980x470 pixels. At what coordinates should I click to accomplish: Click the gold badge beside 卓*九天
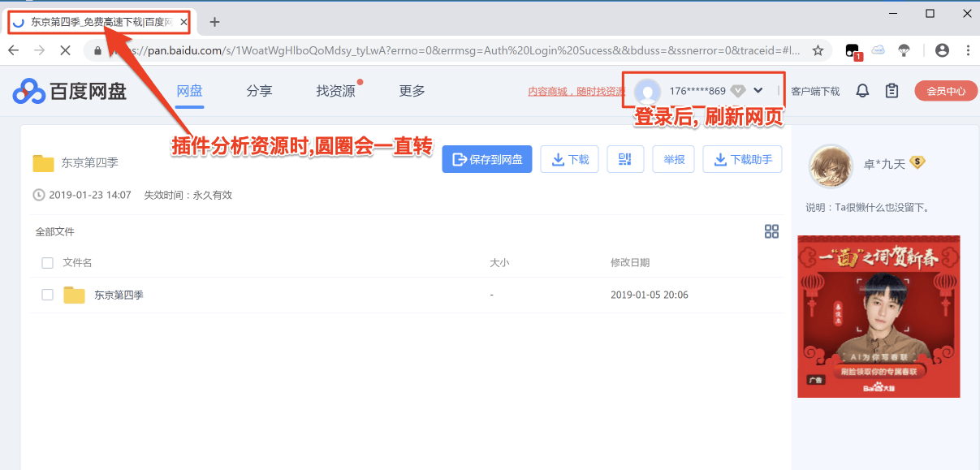coord(917,162)
